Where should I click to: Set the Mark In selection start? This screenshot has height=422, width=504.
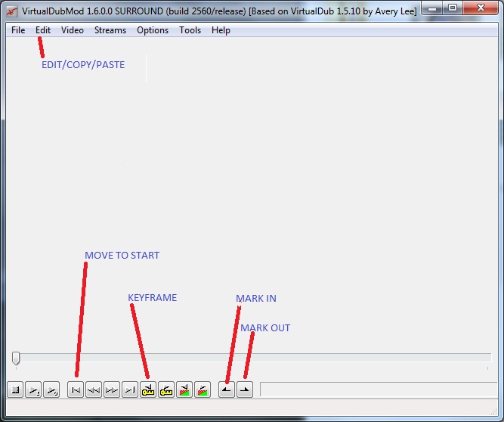coord(227,389)
